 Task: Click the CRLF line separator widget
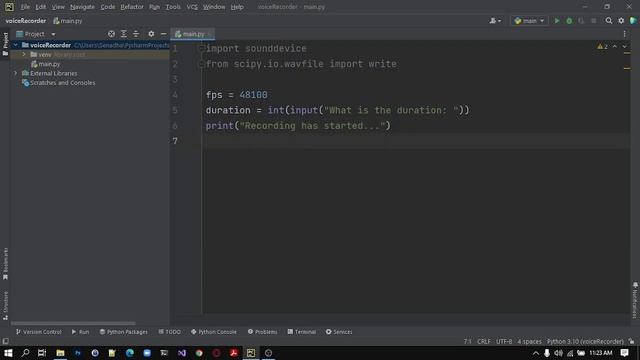(x=484, y=342)
